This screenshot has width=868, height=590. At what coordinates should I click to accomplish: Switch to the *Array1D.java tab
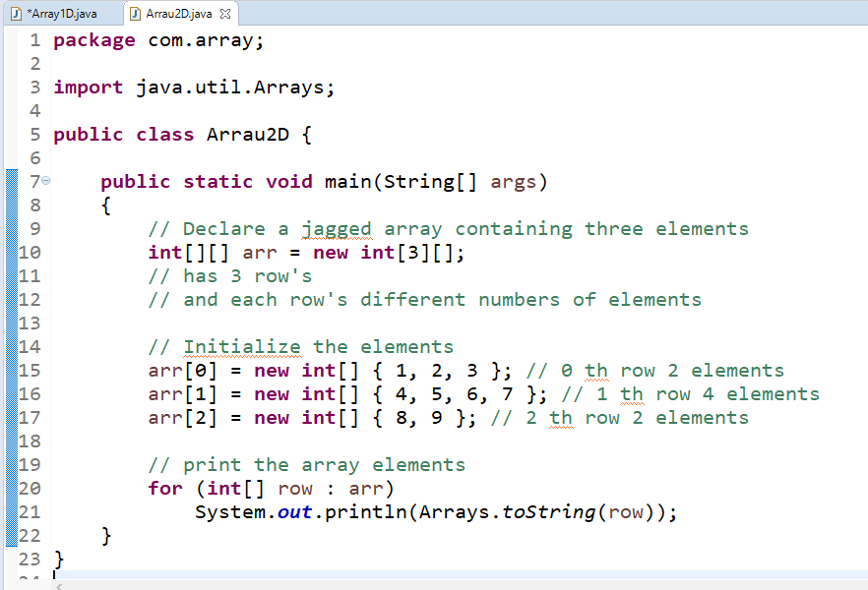pos(61,13)
